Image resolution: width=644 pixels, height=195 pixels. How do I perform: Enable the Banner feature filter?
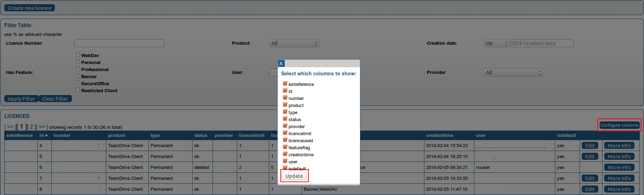pos(78,76)
